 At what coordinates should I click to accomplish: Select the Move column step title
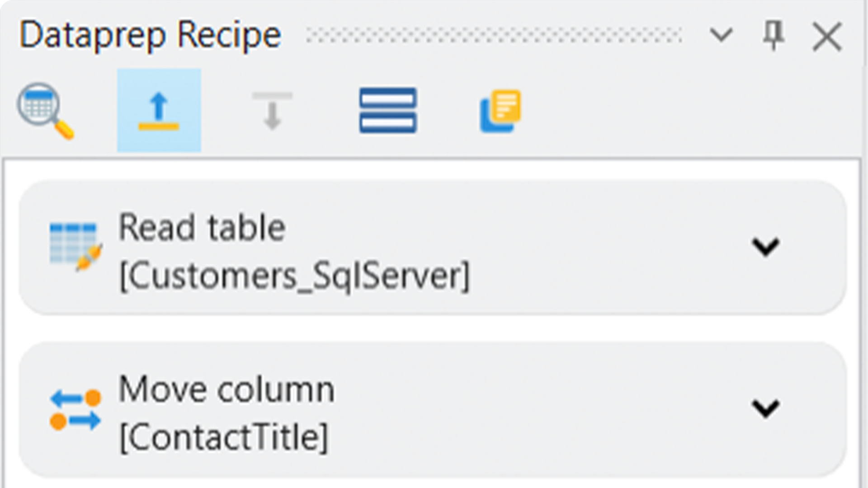pos(226,389)
